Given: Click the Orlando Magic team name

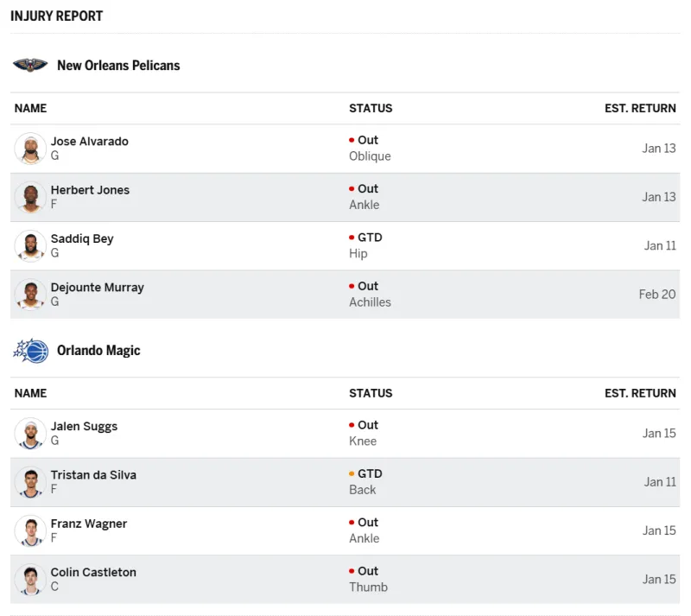Looking at the screenshot, I should tap(98, 351).
